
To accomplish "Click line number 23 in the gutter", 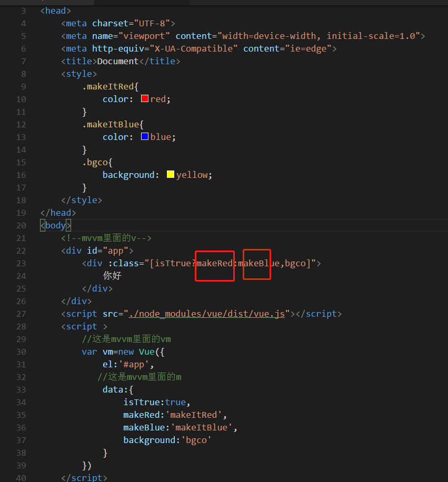I will [21, 264].
